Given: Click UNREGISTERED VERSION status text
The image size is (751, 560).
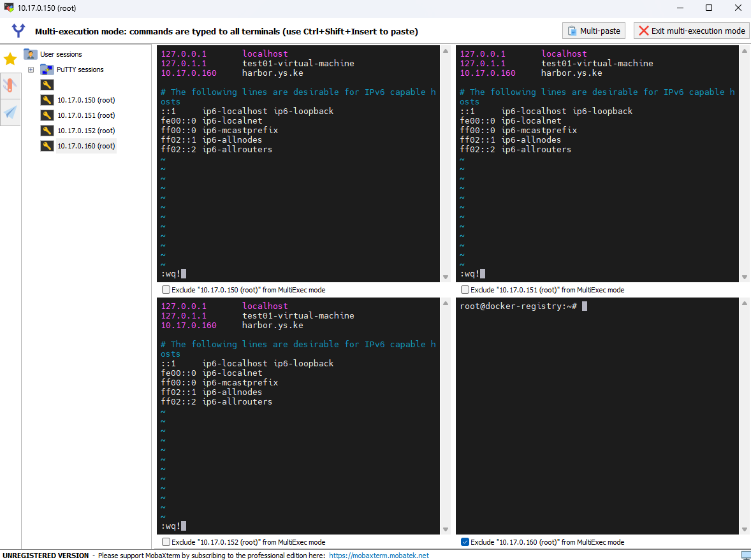Looking at the screenshot, I should click(x=45, y=555).
